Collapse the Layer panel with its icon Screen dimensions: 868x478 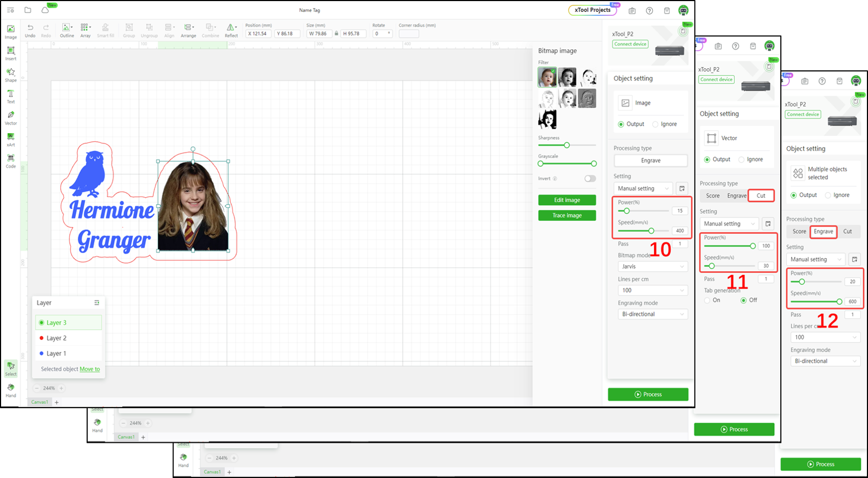pos(96,303)
